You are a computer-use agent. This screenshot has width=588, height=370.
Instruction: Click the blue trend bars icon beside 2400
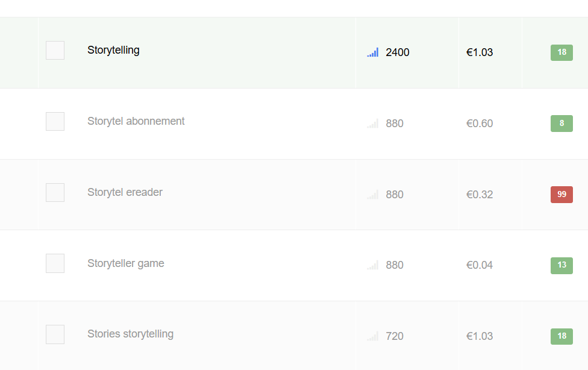tap(373, 52)
